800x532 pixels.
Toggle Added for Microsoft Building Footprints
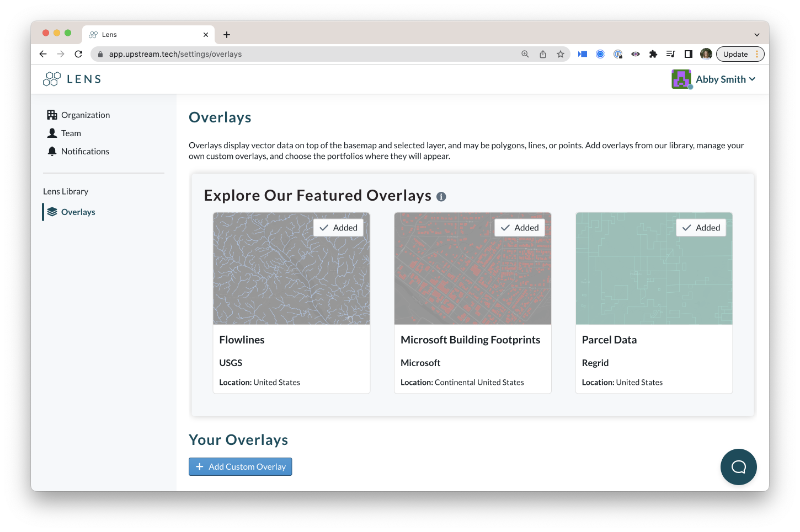point(519,227)
